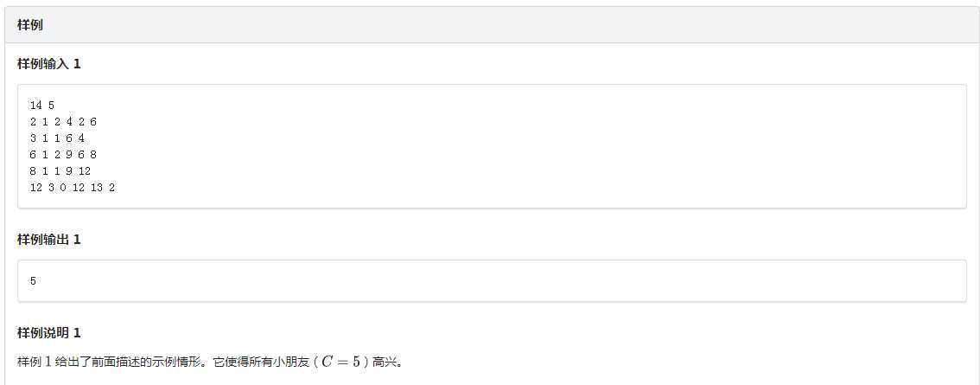Click the first input line "14 5"
This screenshot has width=980, height=385.
(x=41, y=105)
